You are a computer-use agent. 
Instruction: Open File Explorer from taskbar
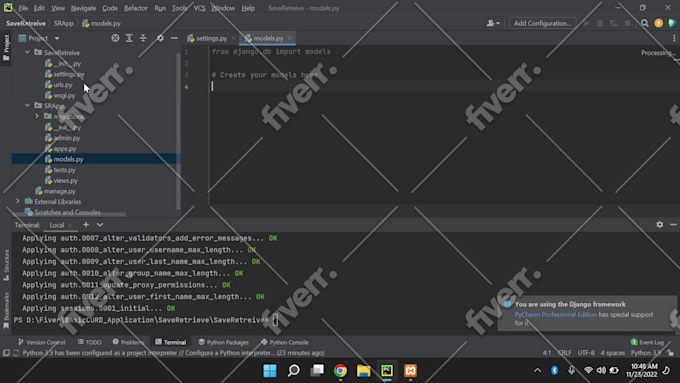[x=364, y=370]
